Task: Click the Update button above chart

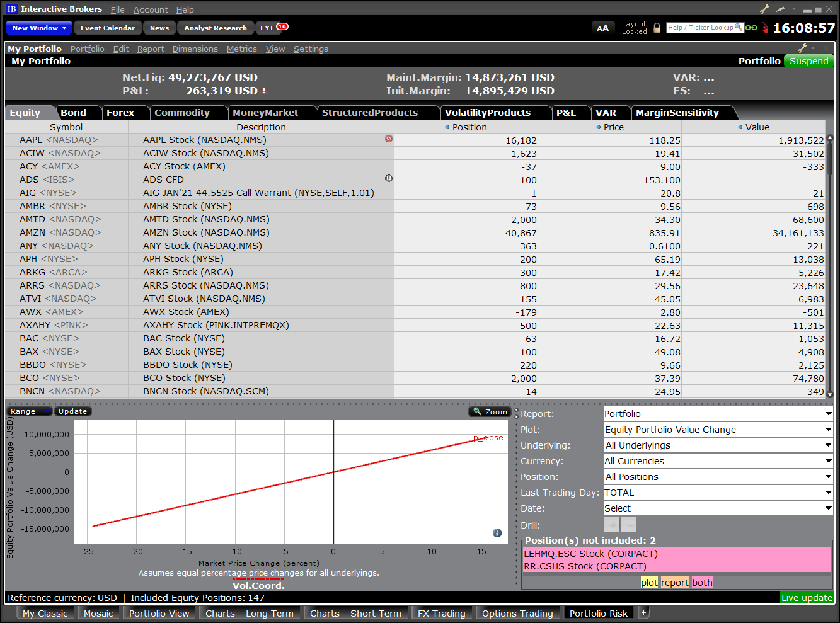Action: point(72,411)
